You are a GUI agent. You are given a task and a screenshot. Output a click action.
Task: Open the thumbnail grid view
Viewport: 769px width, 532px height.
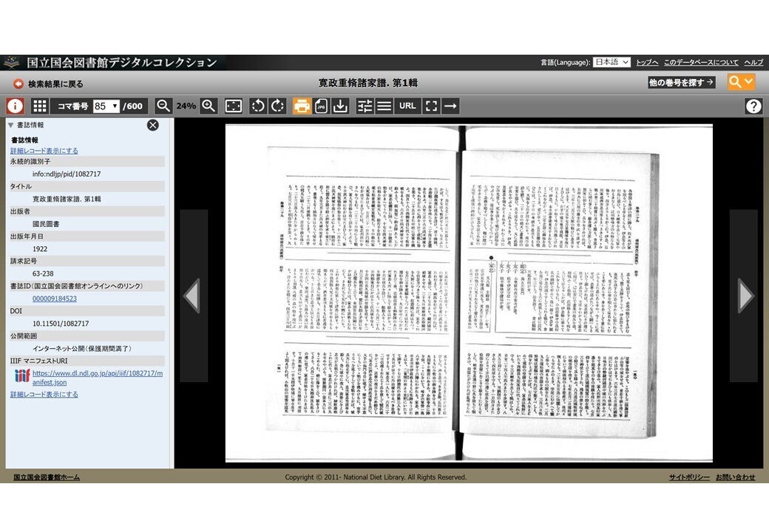39,106
